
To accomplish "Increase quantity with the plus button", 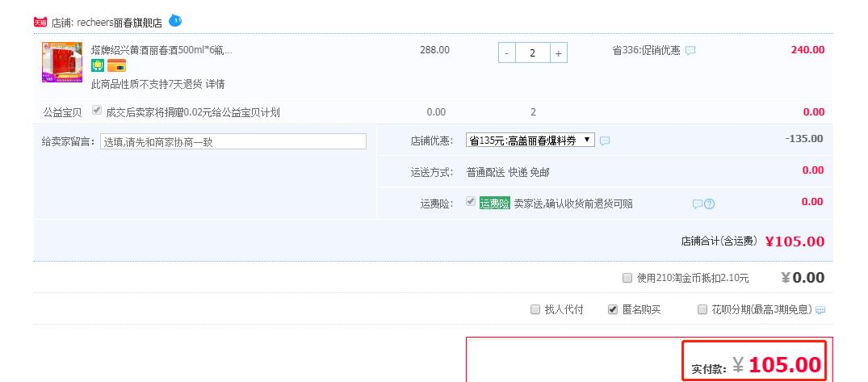I will coord(559,53).
